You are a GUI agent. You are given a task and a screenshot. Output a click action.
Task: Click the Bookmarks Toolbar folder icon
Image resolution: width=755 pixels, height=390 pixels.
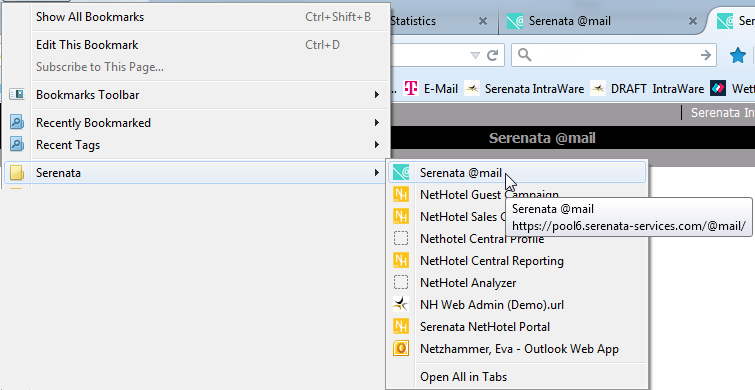(17, 94)
